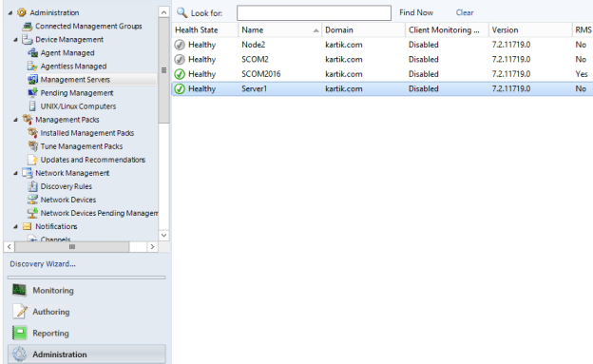Image resolution: width=593 pixels, height=364 pixels.
Task: Click the Administration gear icon in tree root
Action: 22,12
